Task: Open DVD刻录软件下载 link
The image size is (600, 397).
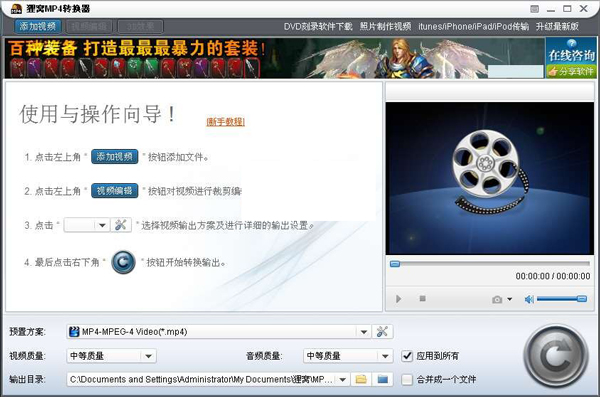Action: click(318, 26)
